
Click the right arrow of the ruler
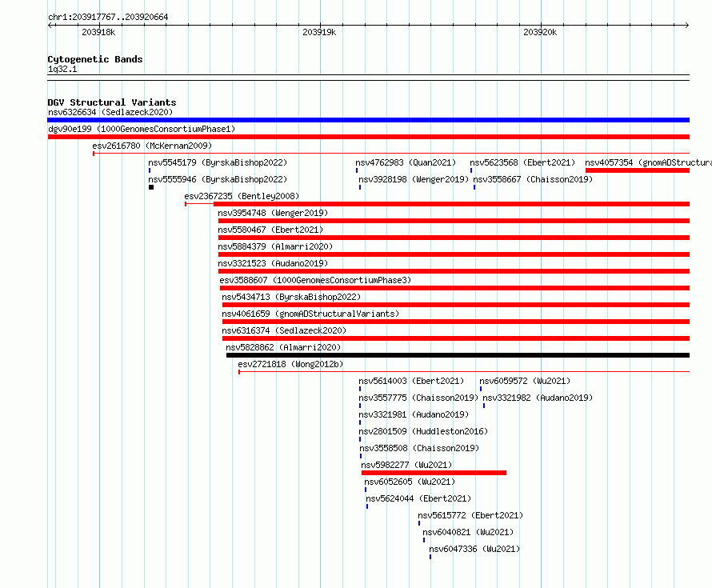pos(686,26)
